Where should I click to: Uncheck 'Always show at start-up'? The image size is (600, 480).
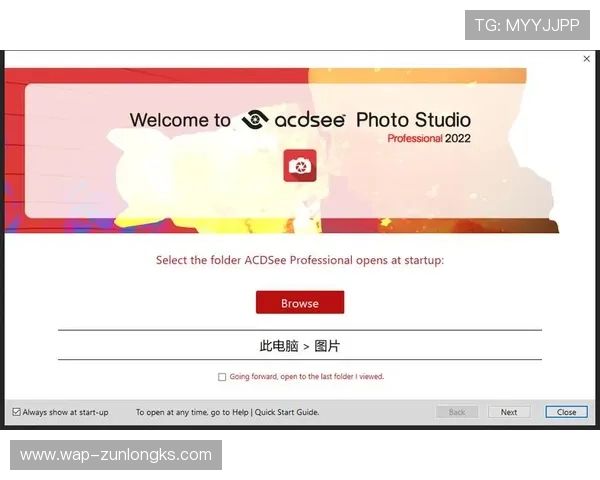point(17,412)
